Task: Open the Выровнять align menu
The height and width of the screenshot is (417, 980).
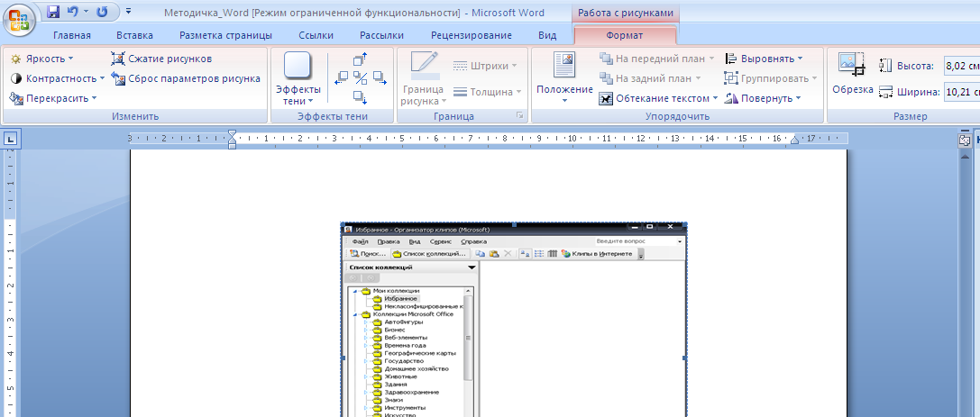Action: tap(763, 59)
